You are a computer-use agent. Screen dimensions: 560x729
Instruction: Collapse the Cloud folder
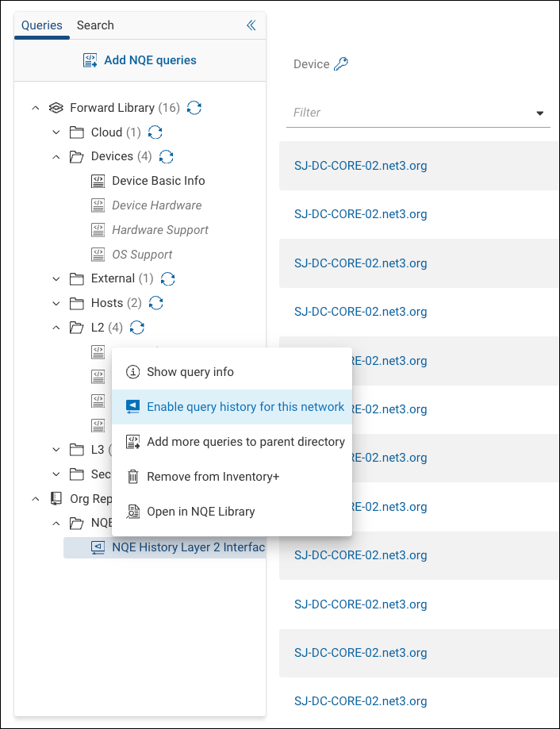[x=56, y=132]
